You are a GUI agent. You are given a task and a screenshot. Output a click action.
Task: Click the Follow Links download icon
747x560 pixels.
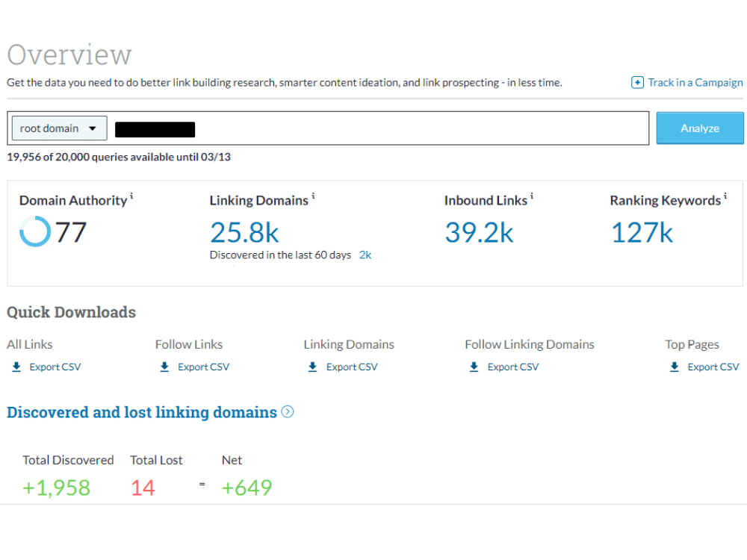(165, 367)
